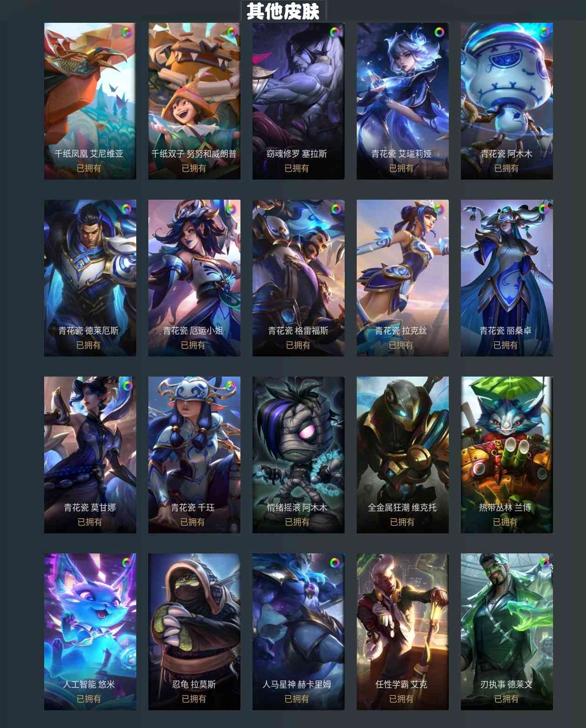Click chroma icon on 青花瓷 艾瑞莉娅 card
Viewport: 586px width, 728px height.
click(439, 32)
